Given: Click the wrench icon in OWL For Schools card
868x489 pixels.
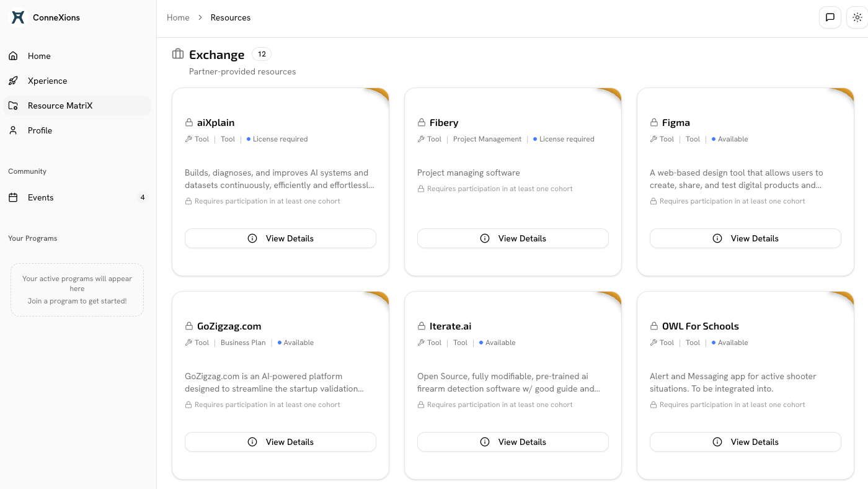Looking at the screenshot, I should click(653, 343).
